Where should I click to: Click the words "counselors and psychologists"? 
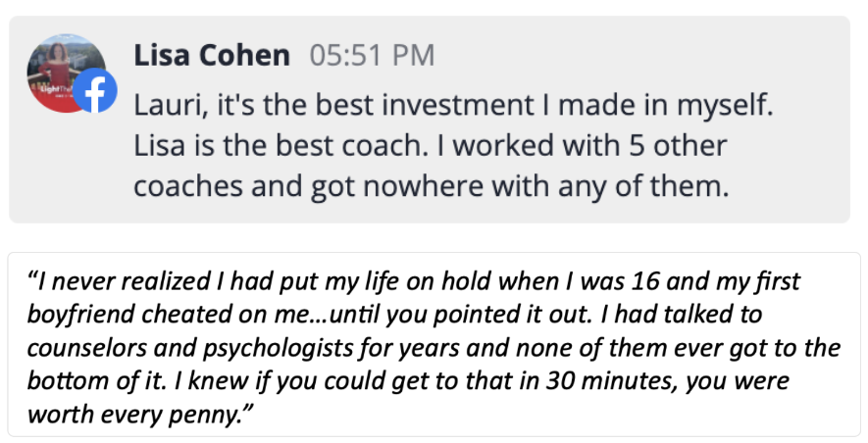(190, 349)
